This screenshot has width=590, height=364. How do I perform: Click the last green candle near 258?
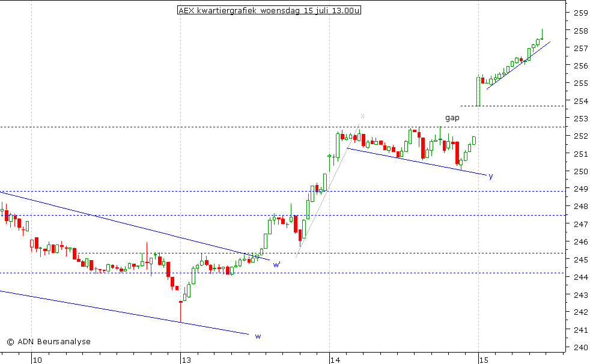click(542, 34)
